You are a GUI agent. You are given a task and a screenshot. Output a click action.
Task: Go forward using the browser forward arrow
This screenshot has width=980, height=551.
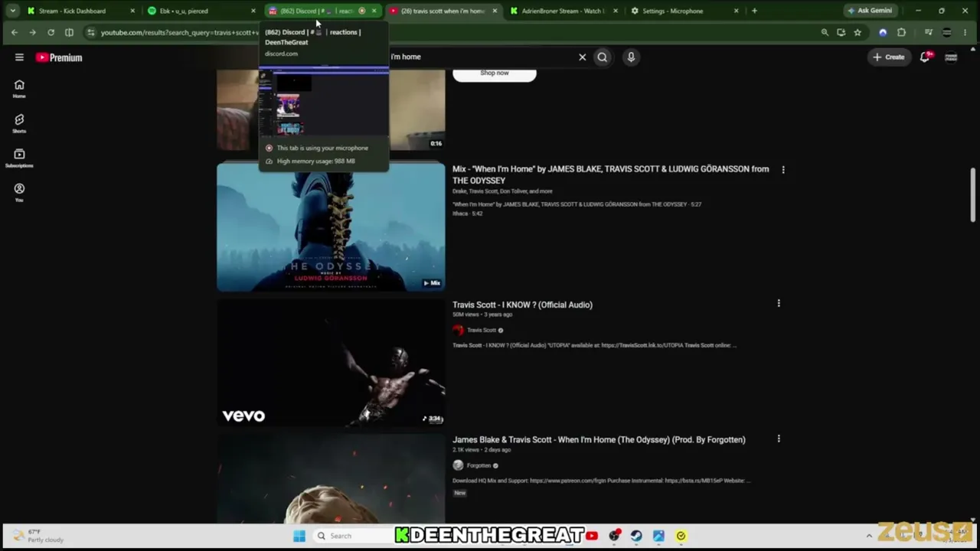click(x=32, y=32)
